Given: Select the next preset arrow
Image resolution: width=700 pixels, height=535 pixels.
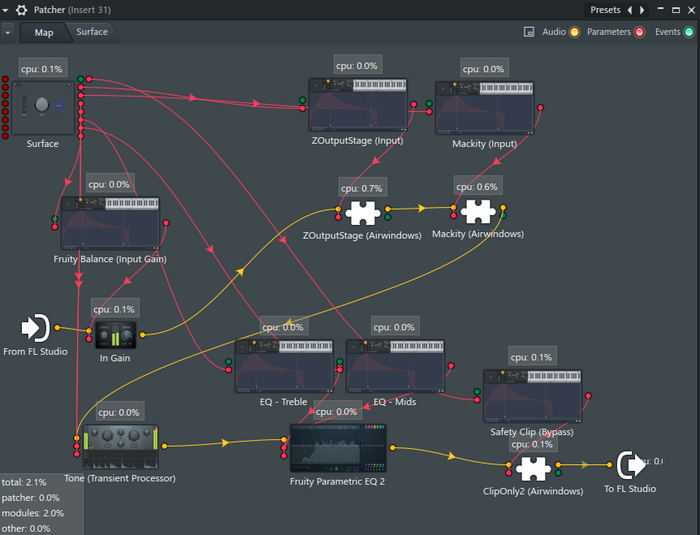Looking at the screenshot, I should (642, 10).
